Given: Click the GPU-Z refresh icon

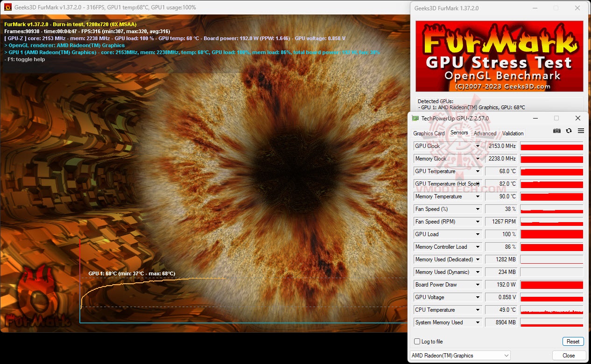Looking at the screenshot, I should (x=569, y=131).
